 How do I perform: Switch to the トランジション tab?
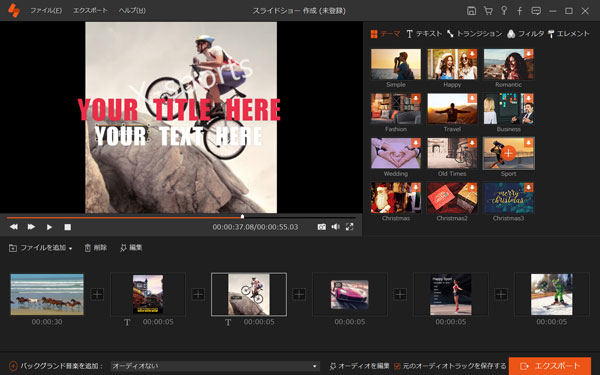coord(474,34)
